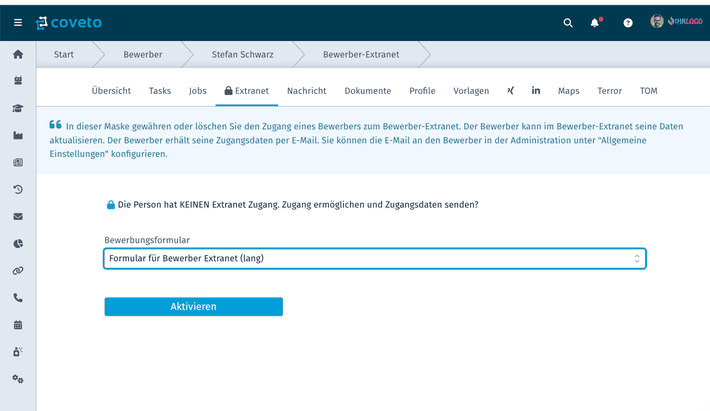Screen dimensions: 710x411
Task: Click the Aktivieren button
Action: click(193, 306)
